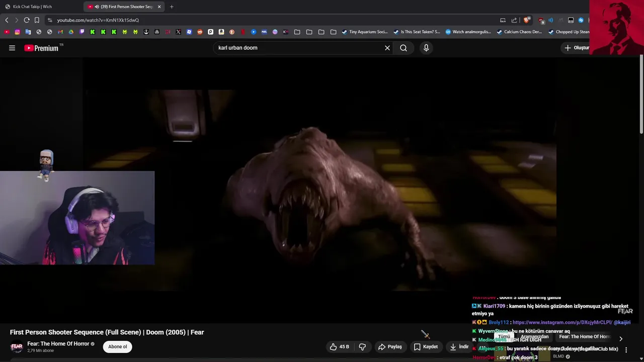Download video with İndir button
This screenshot has height=362, width=644.
[459, 346]
